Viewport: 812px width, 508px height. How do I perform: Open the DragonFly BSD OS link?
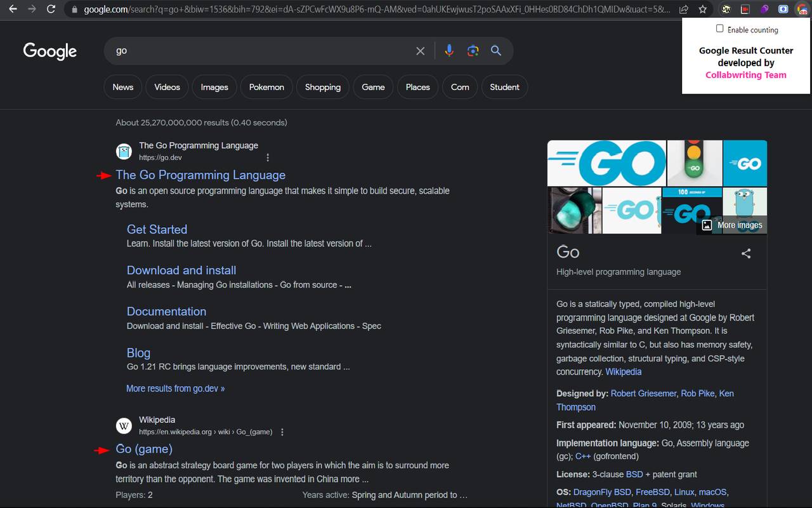tap(602, 492)
